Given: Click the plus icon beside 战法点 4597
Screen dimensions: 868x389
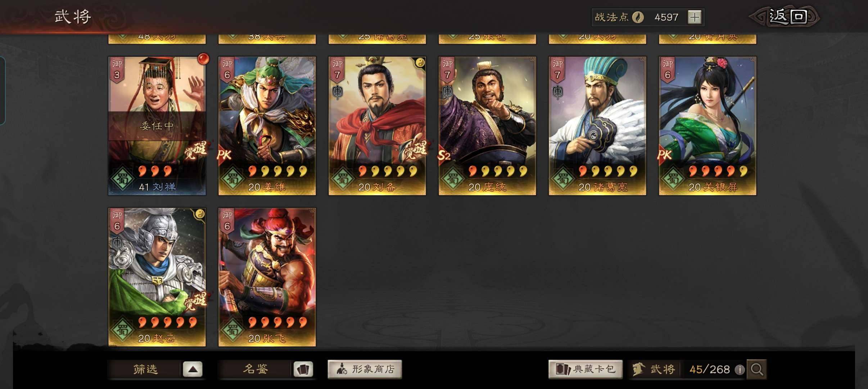Looking at the screenshot, I should [x=694, y=17].
